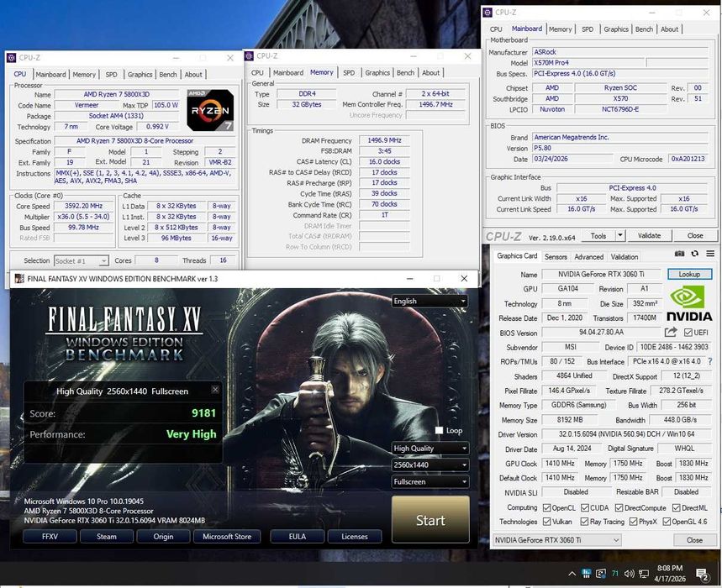Image resolution: width=722 pixels, height=588 pixels.
Task: Switch to the Sensors tab in GPU-Z
Action: (556, 257)
